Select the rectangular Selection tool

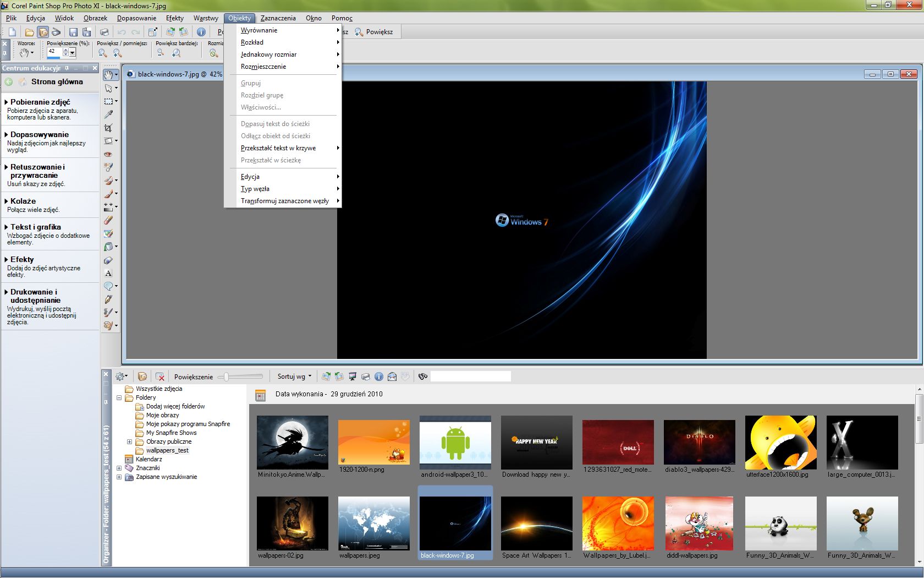(109, 101)
